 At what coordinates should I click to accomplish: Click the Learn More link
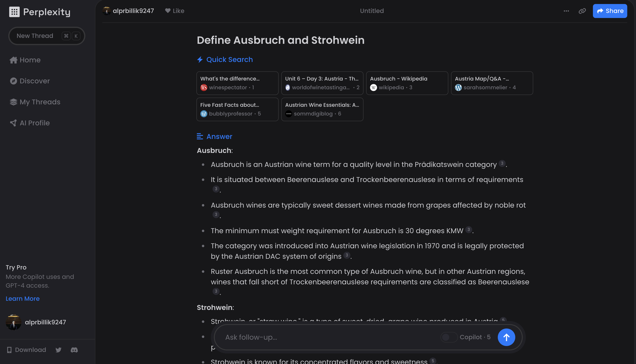pos(23,299)
